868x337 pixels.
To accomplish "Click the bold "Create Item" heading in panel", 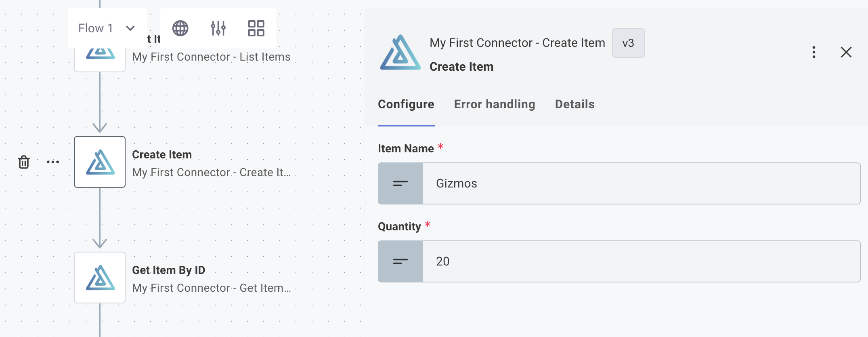I will (x=461, y=67).
